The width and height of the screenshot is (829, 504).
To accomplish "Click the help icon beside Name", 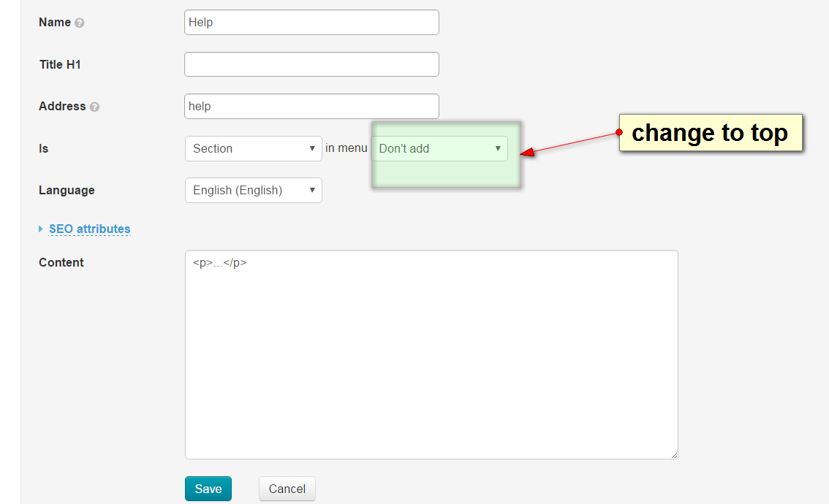I will coord(80,23).
